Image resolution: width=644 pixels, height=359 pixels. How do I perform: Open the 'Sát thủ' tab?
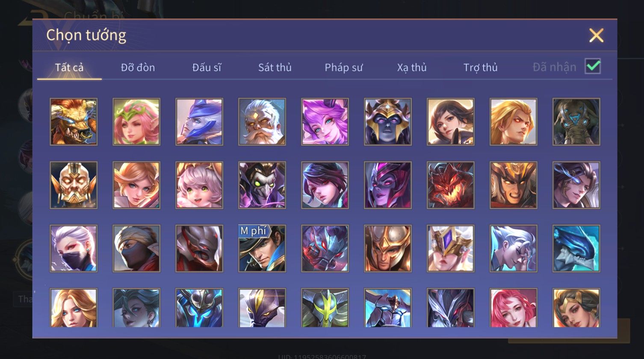coord(275,67)
